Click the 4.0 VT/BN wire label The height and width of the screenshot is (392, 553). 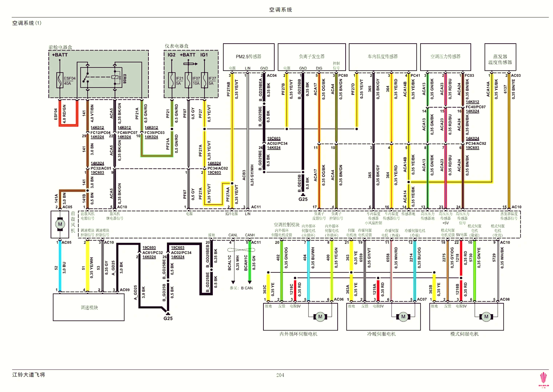92,113
